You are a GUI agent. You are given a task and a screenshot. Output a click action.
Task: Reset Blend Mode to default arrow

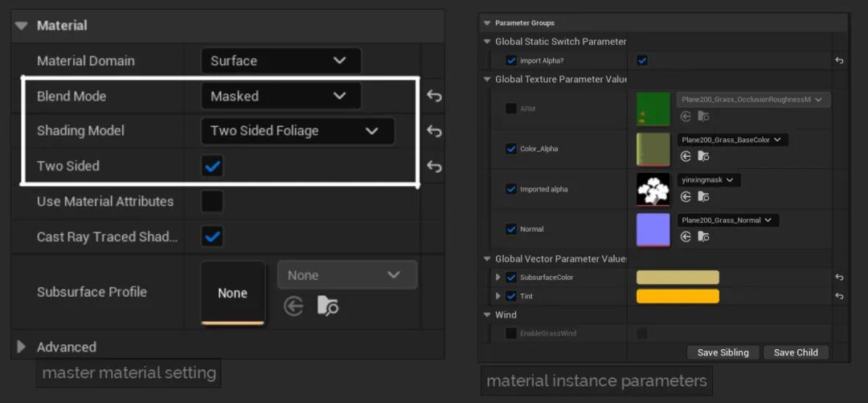tap(434, 96)
